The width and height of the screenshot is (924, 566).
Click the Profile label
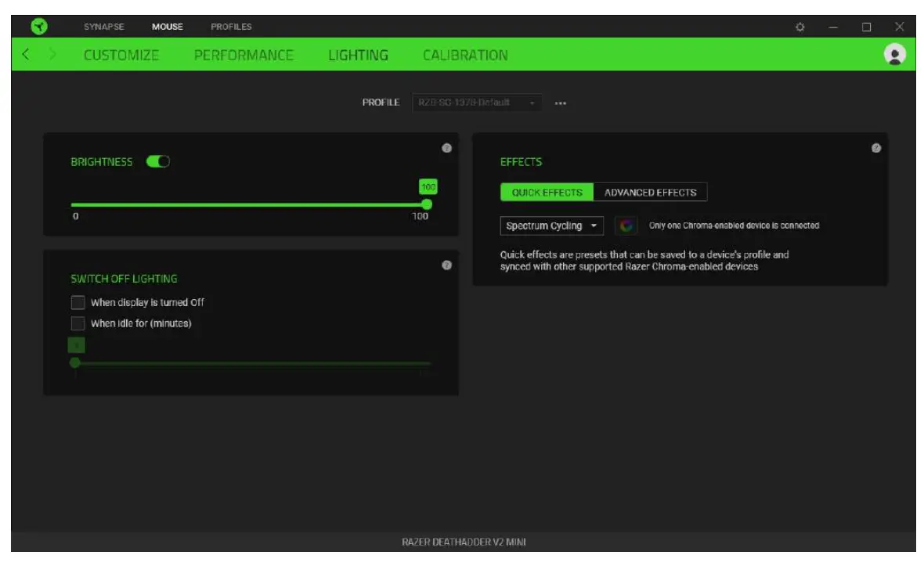coord(381,103)
